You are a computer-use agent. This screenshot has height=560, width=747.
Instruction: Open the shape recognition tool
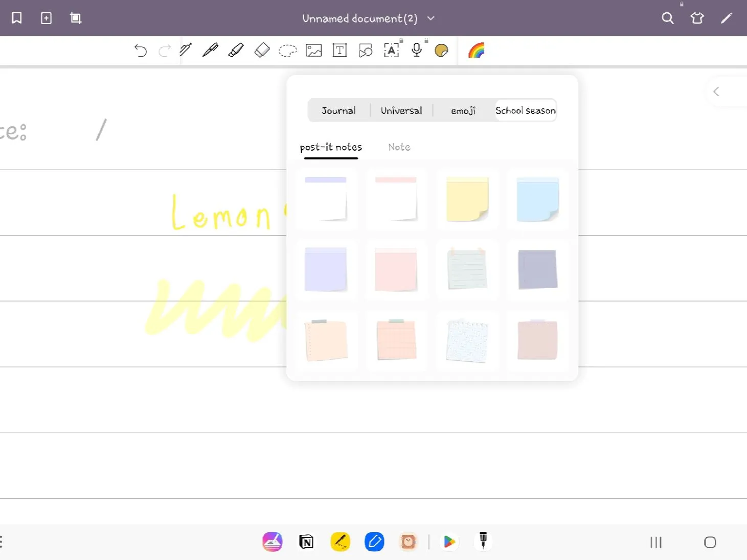[x=365, y=50]
